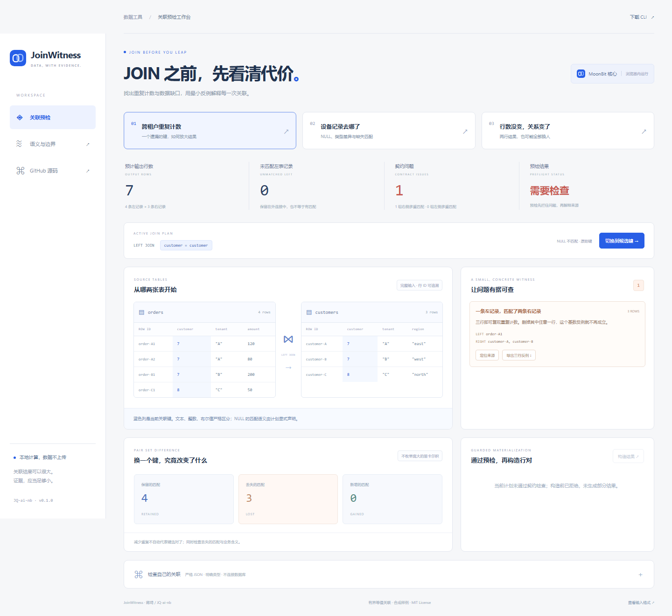Open the 下载 CLI link
This screenshot has height=616, width=672.
click(642, 17)
